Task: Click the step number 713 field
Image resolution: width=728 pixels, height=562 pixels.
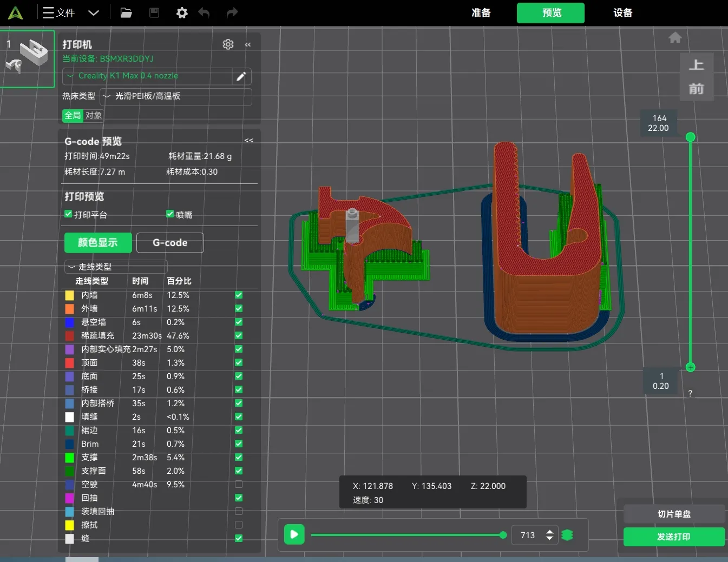Action: click(528, 535)
